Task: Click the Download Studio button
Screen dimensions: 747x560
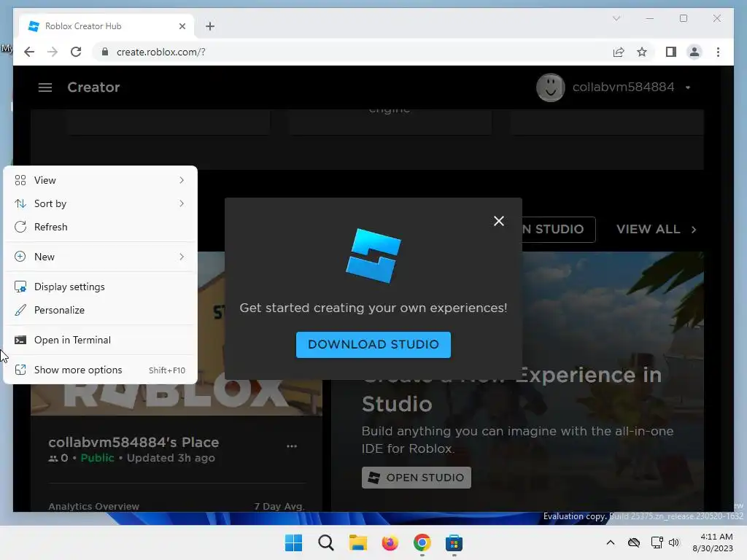Action: point(373,345)
